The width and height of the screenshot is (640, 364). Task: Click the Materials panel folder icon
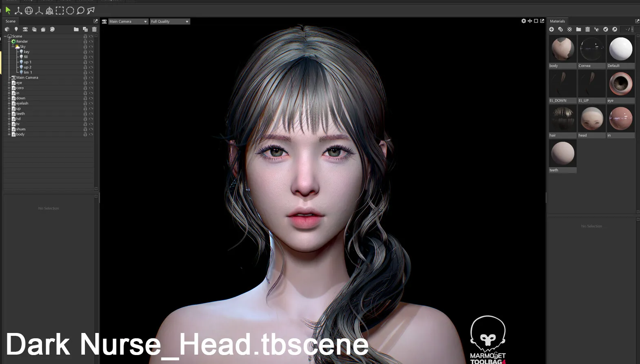[x=578, y=29]
